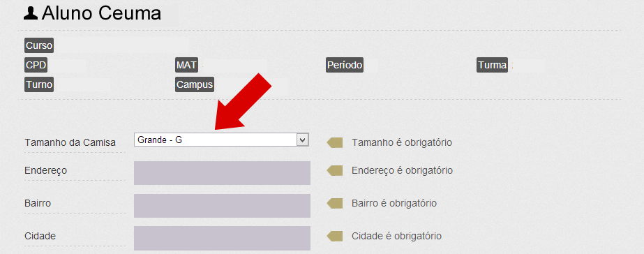Click the CPD label badge
The height and width of the screenshot is (254, 644).
[36, 65]
